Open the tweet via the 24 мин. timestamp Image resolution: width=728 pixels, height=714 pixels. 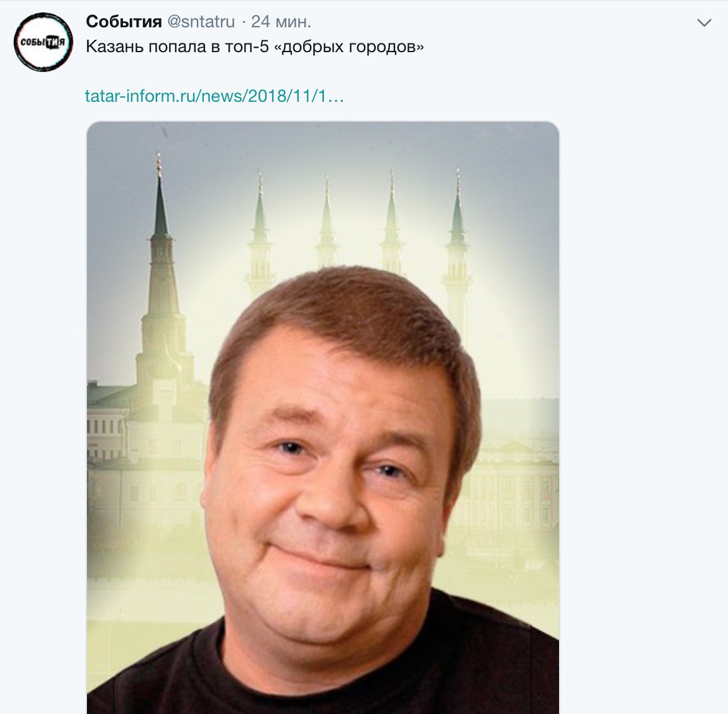(x=281, y=21)
